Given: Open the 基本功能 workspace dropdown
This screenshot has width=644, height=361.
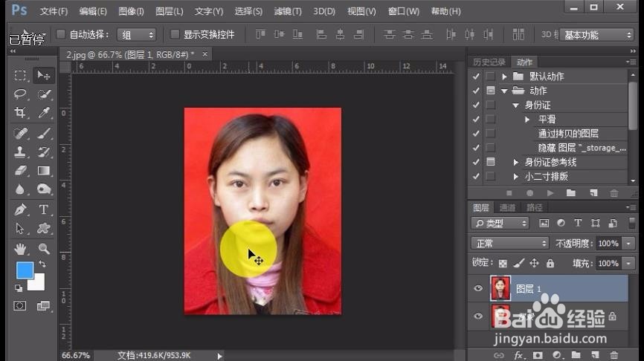Looking at the screenshot, I should (596, 35).
